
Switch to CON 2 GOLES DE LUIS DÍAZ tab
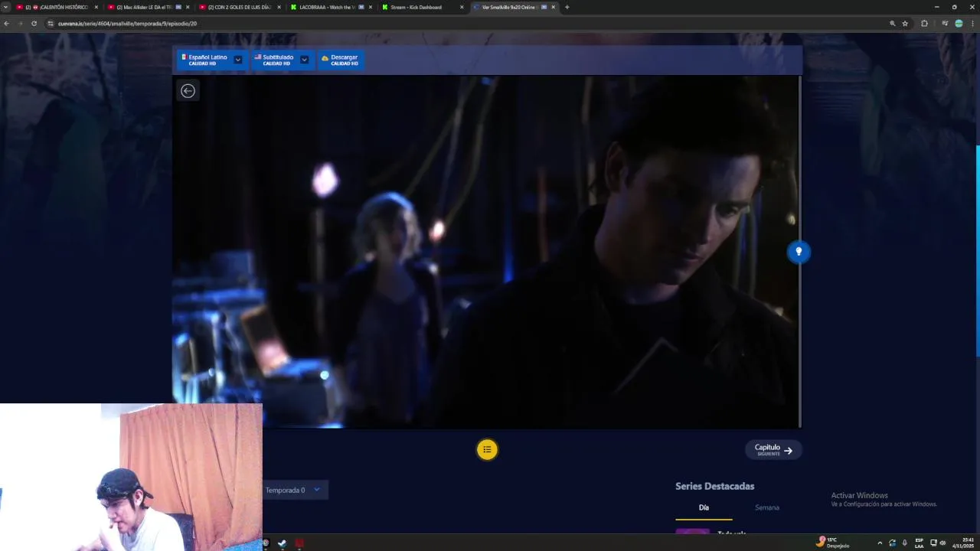click(x=240, y=7)
